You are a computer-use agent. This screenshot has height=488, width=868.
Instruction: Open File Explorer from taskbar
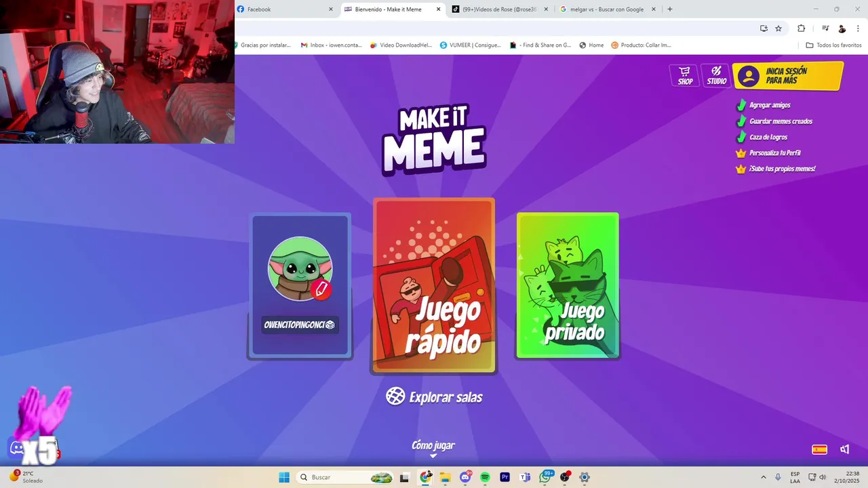pyautogui.click(x=446, y=477)
